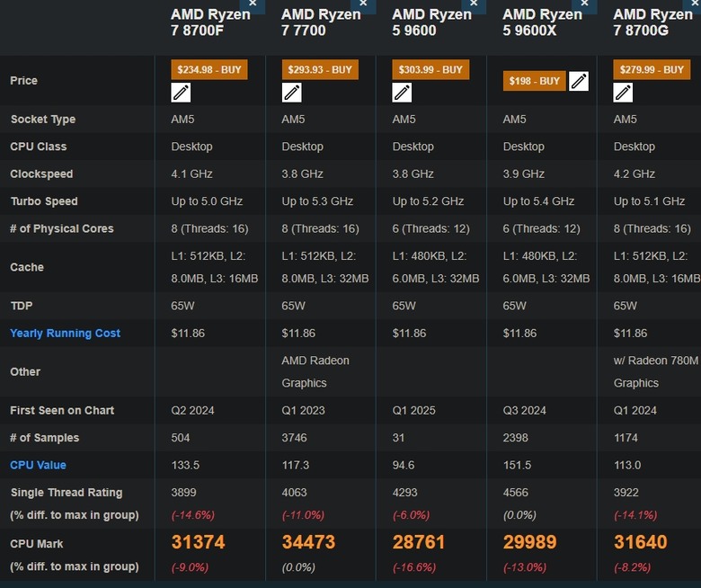Click the Turbo Speed row label
701x588 pixels.
coord(44,201)
